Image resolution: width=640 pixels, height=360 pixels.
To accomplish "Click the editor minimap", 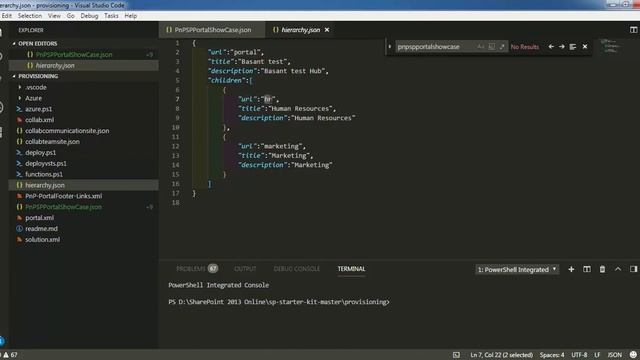I will pos(611,46).
